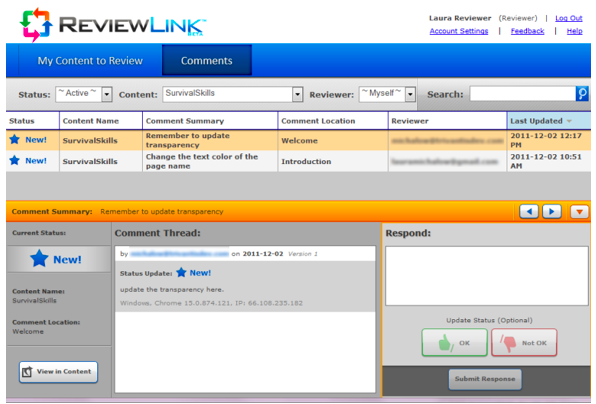596x404 pixels.
Task: Collapse comment detail panel arrow
Action: [x=579, y=212]
